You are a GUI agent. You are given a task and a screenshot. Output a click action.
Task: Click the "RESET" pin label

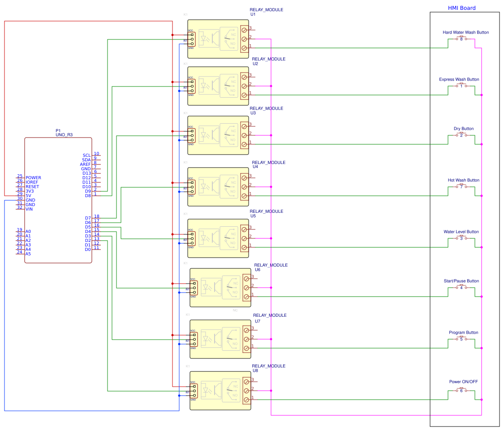pos(32,187)
